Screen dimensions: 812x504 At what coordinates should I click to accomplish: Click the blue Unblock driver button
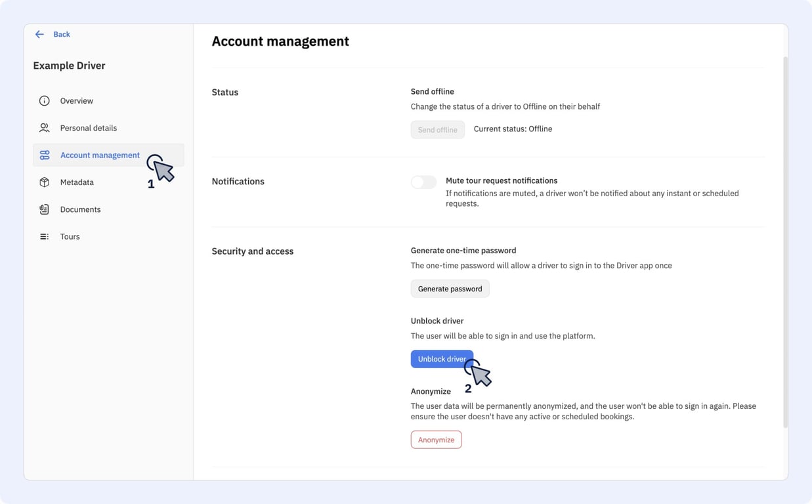[x=442, y=359]
